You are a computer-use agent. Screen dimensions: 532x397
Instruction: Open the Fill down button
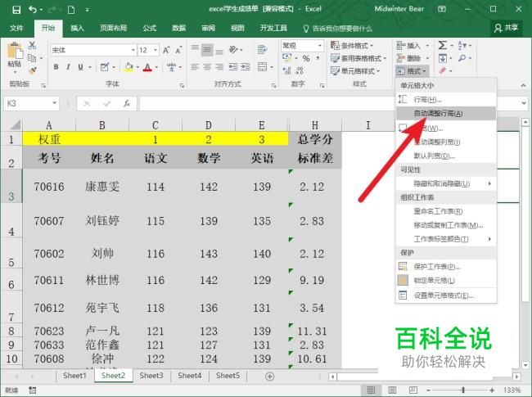tap(443, 58)
